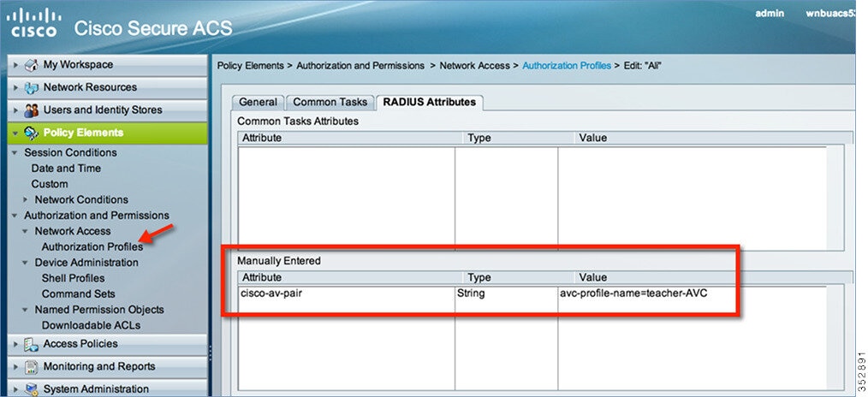Click Attribute header in Manually Entered table
This screenshot has height=397, width=868.
(x=350, y=277)
